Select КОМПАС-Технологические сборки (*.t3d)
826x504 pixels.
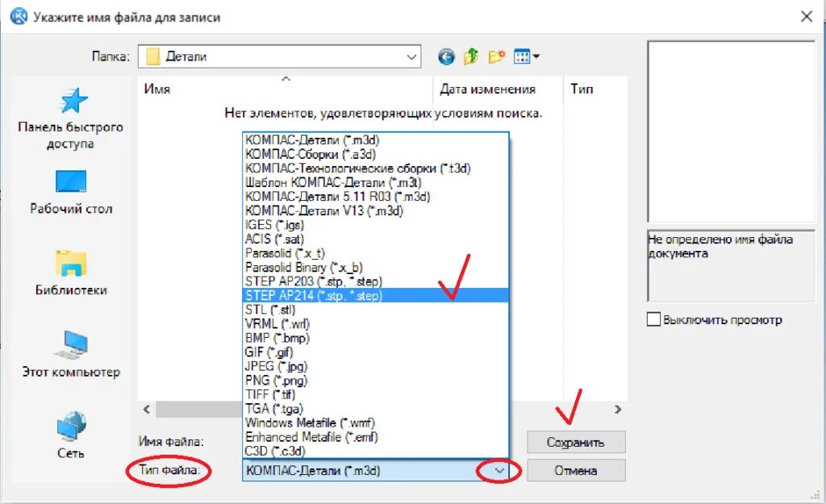pos(376,169)
